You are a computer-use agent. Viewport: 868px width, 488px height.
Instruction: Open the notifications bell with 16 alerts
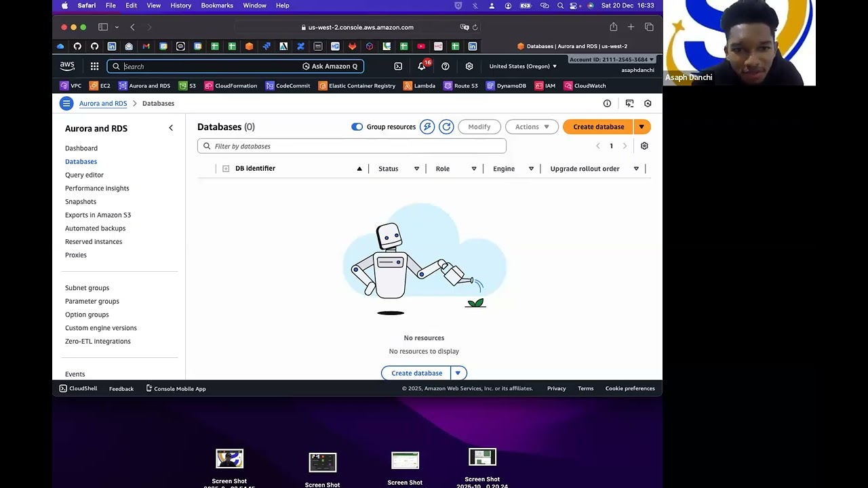pos(422,66)
